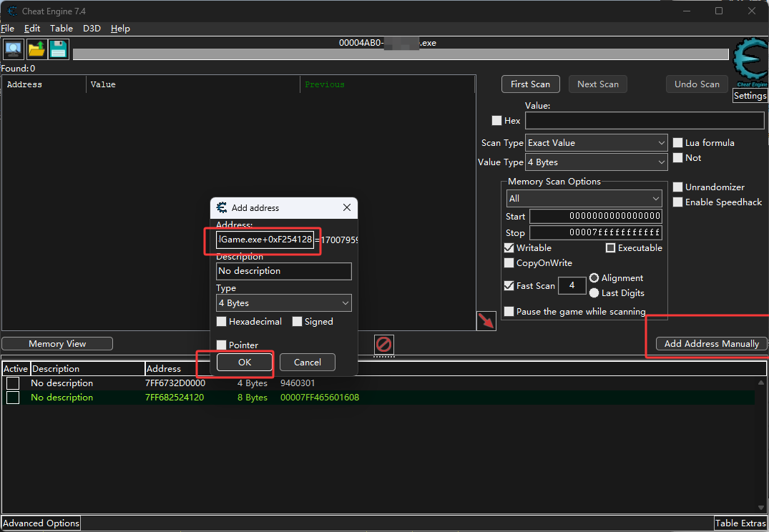Toggle the Writable checkbox

(509, 247)
